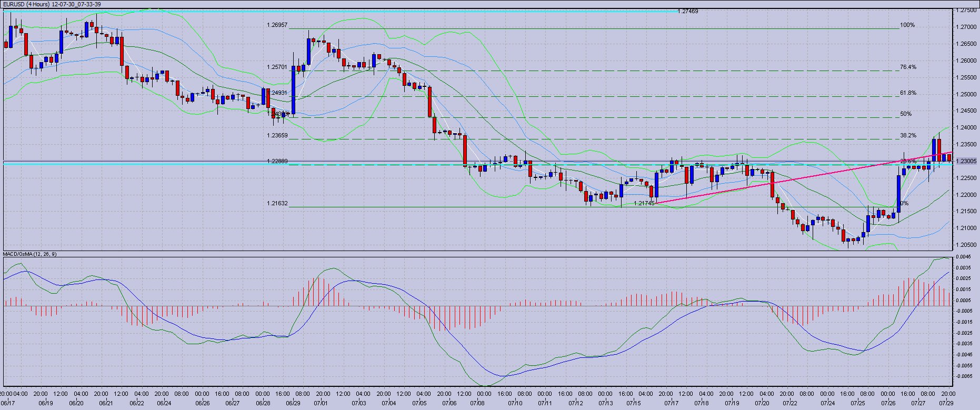Click the 1.25701 Fibonacci price label

(277, 67)
